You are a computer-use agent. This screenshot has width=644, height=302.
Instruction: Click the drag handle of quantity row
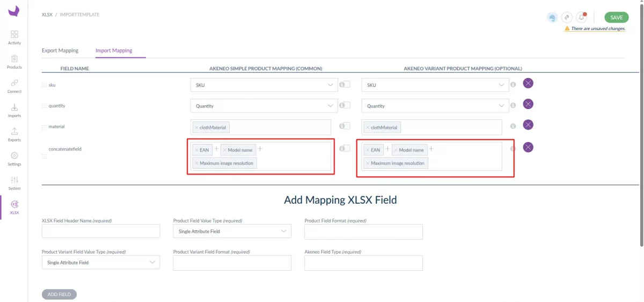pos(44,106)
